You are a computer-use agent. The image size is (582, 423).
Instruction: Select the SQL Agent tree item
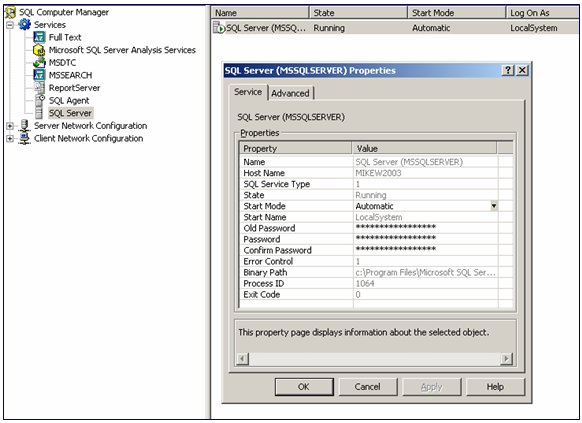[69, 101]
